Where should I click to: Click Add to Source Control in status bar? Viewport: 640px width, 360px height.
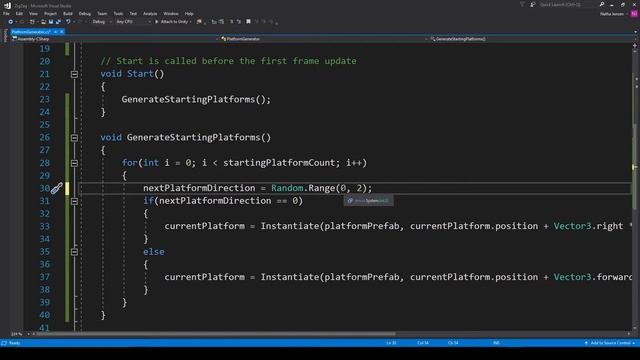[x=610, y=343]
